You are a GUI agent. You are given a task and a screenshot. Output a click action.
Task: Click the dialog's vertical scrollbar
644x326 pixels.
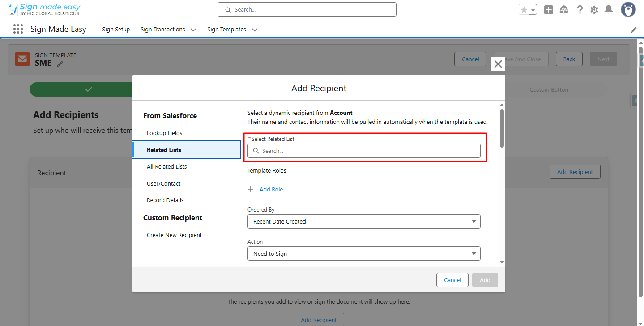(502, 128)
